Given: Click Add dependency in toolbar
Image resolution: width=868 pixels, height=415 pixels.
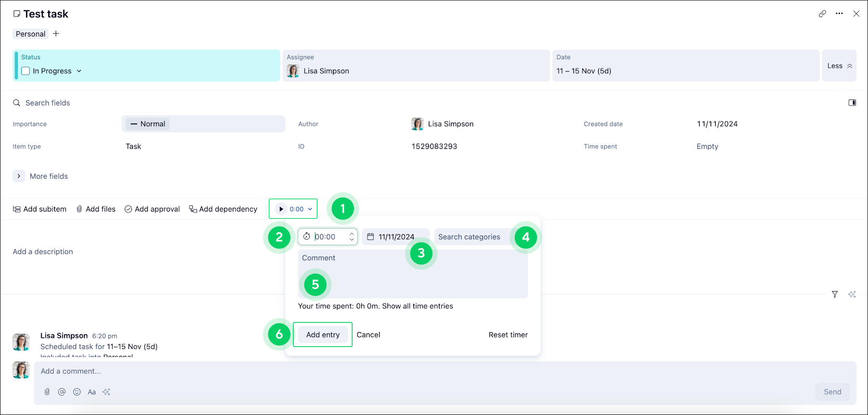Looking at the screenshot, I should [223, 209].
